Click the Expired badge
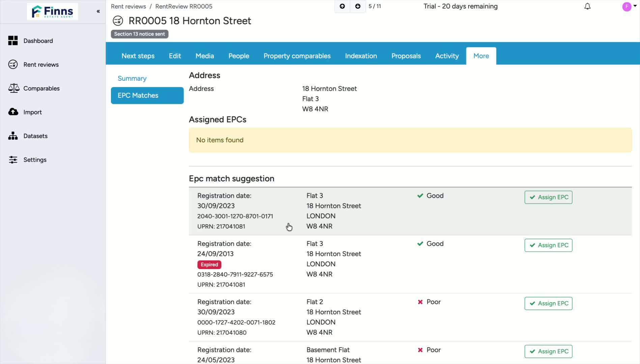This screenshot has height=364, width=640. 209,265
